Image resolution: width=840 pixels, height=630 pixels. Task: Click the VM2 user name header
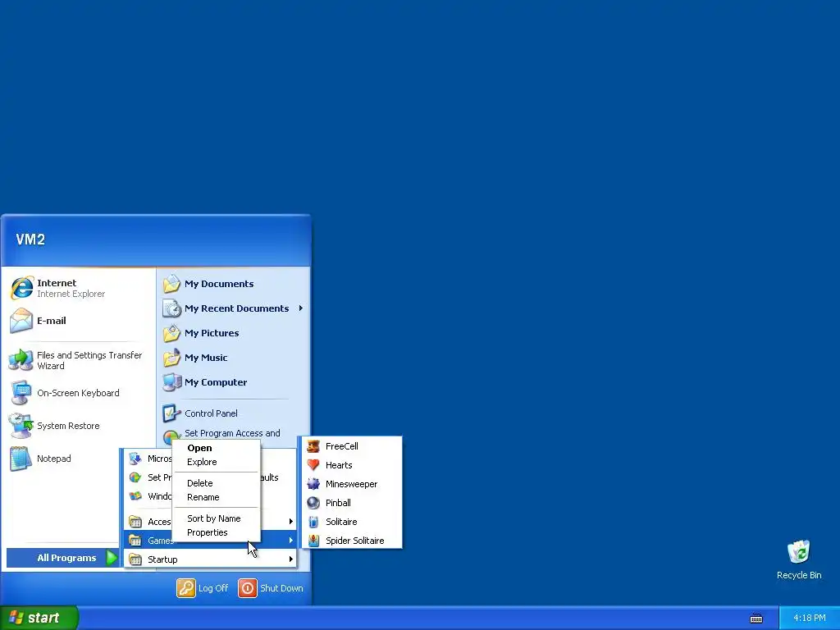30,240
